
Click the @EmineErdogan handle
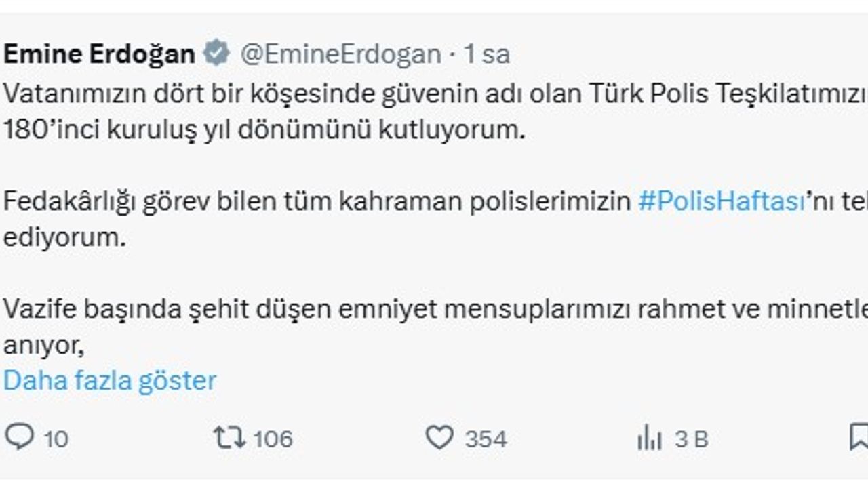click(x=341, y=54)
